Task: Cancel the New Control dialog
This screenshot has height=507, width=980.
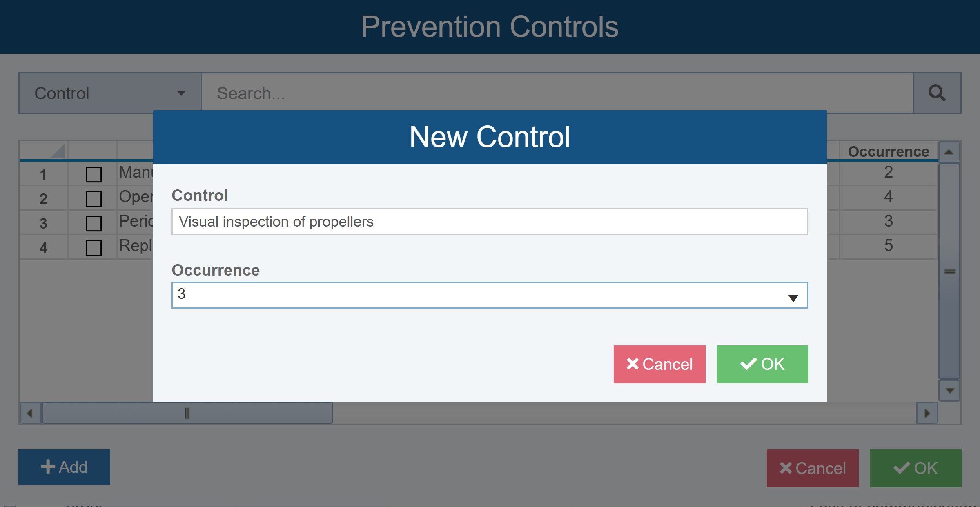Action: (x=659, y=364)
